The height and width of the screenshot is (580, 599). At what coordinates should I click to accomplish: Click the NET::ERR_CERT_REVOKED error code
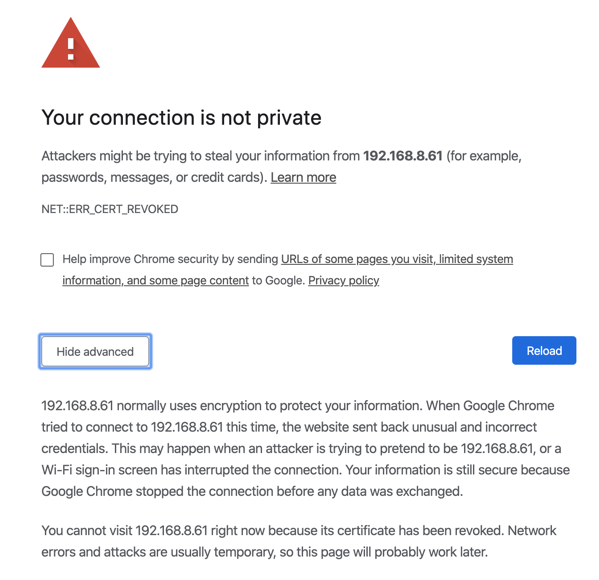[x=110, y=209]
